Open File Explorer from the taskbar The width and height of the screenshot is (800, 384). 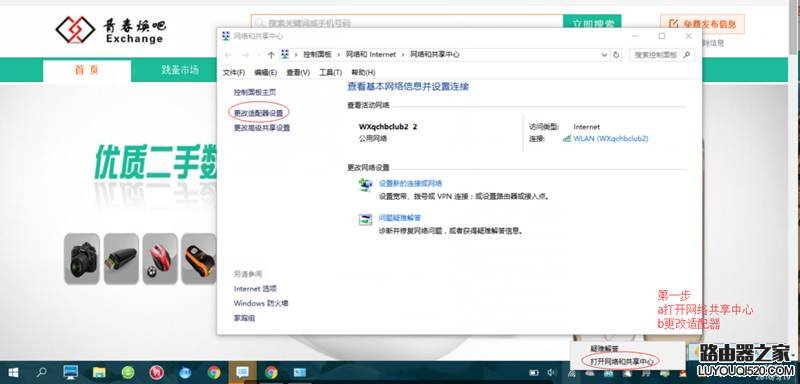(x=99, y=373)
